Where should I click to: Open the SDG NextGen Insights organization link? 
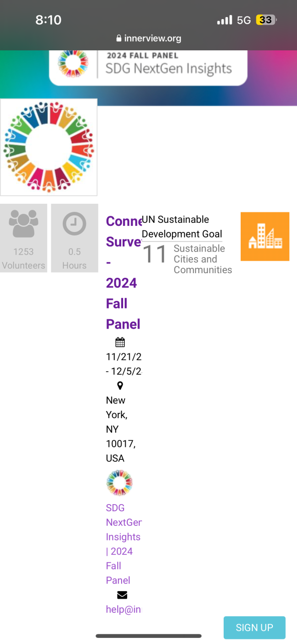tap(124, 544)
